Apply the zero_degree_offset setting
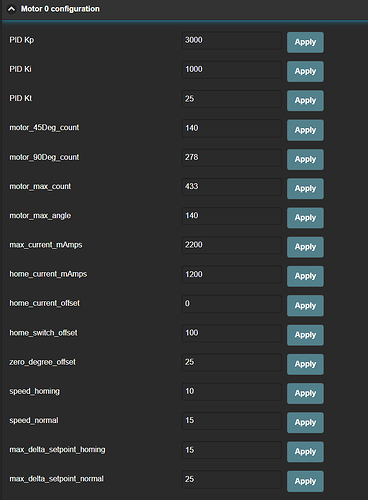 pyautogui.click(x=305, y=364)
